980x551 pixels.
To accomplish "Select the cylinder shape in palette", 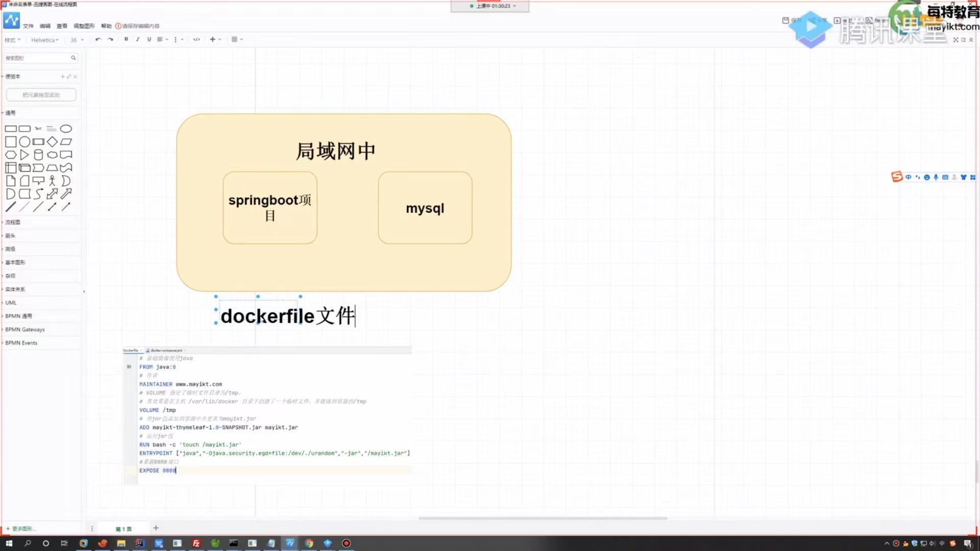I will click(x=38, y=155).
